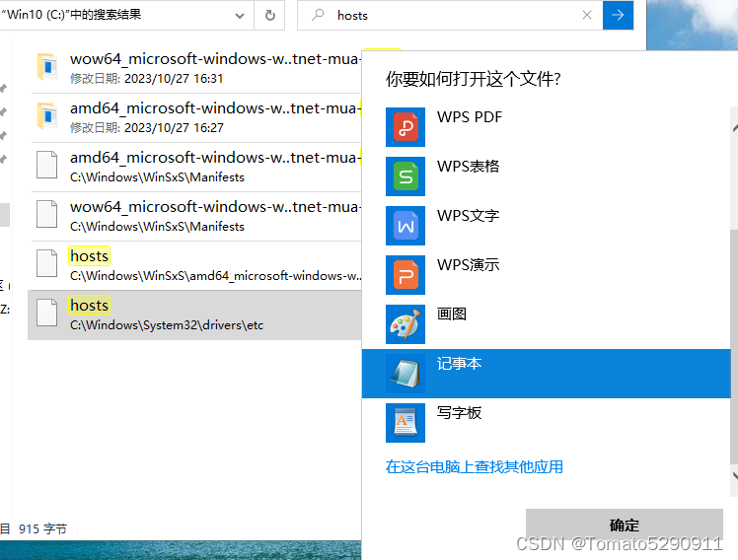Click file icon of hosts in drivers\etc

pos(47,313)
